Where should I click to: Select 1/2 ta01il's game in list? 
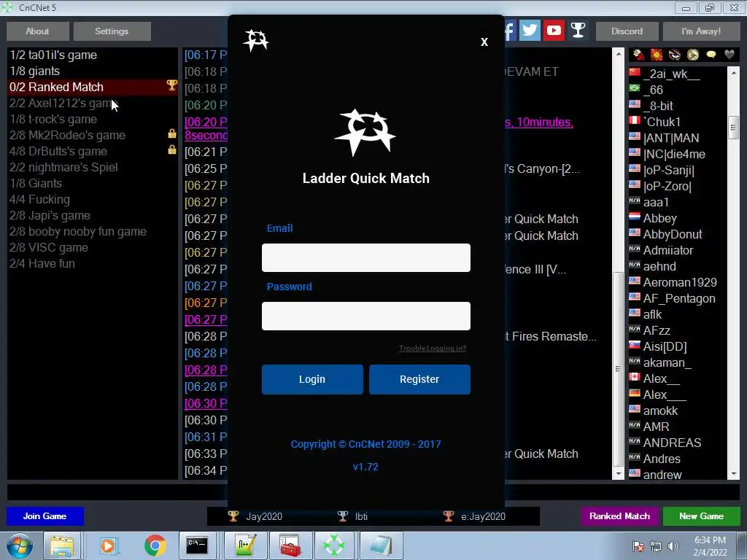click(93, 55)
